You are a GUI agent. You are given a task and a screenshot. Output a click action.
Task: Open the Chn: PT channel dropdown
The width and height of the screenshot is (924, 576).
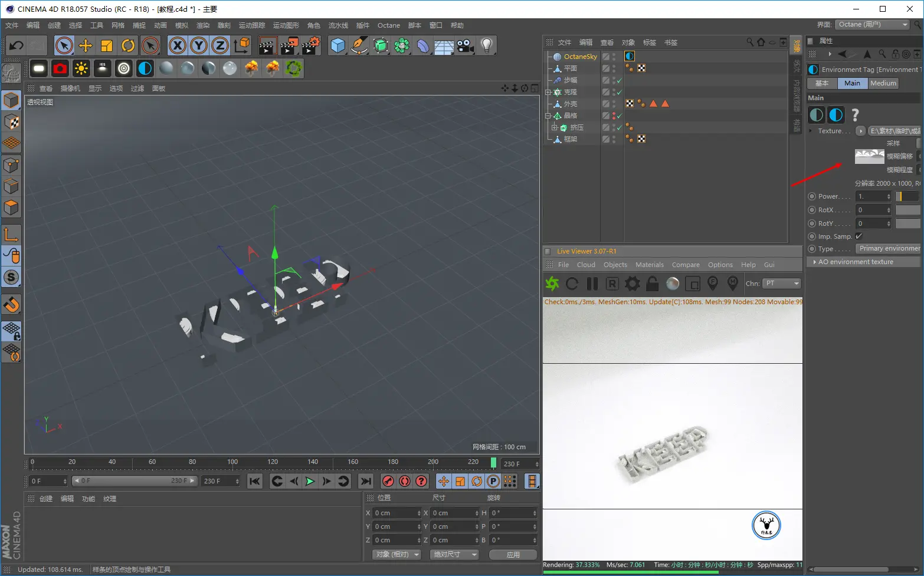tap(782, 284)
